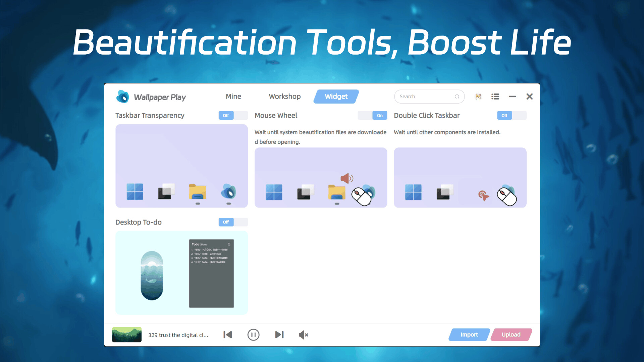Skip to the next wallpaper
644x362 pixels.
[x=279, y=335]
